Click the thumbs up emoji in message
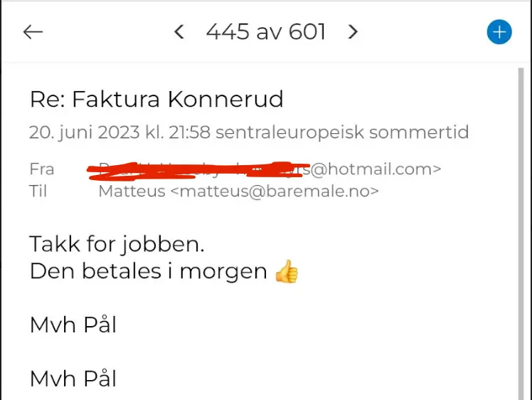This screenshot has width=532, height=400. (287, 271)
